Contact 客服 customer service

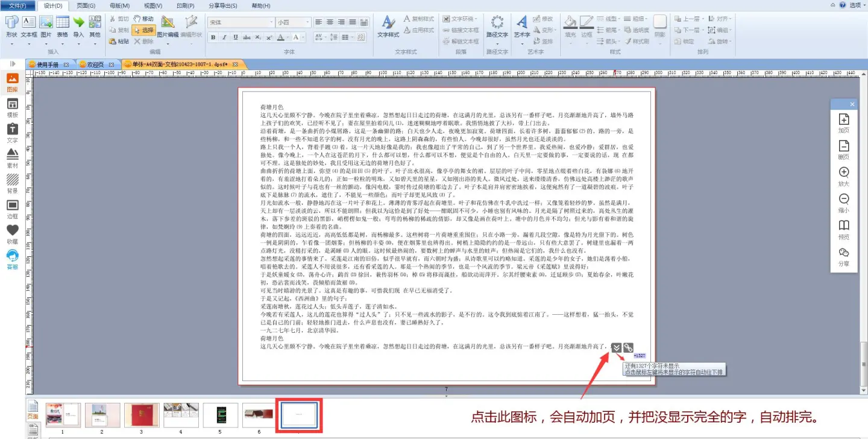[12, 260]
